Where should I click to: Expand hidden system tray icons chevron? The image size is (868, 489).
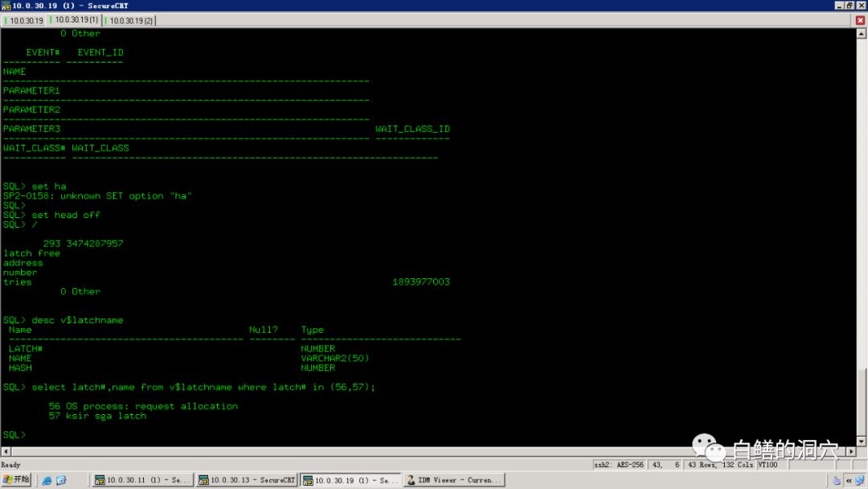pyautogui.click(x=849, y=480)
